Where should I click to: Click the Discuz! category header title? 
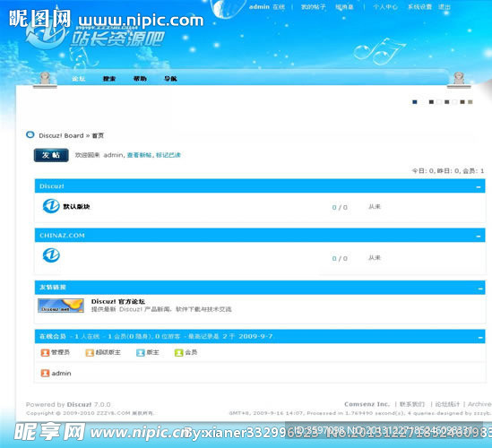(52, 186)
